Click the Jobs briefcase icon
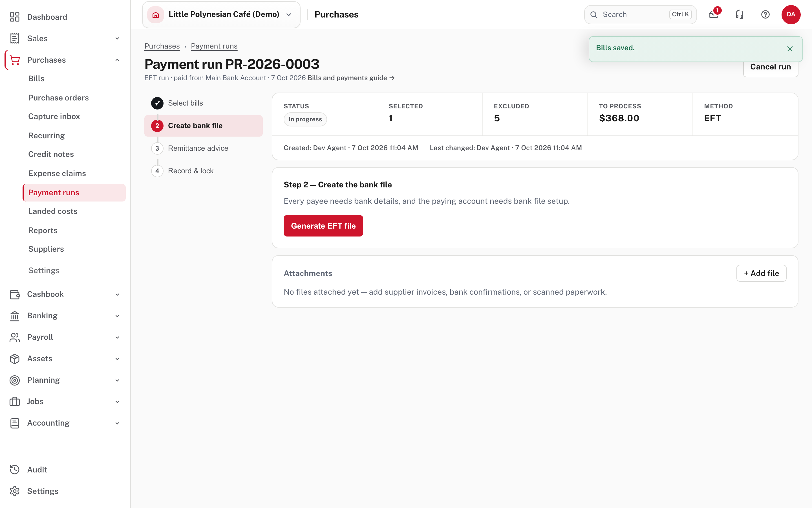This screenshot has width=812, height=508. click(x=14, y=402)
